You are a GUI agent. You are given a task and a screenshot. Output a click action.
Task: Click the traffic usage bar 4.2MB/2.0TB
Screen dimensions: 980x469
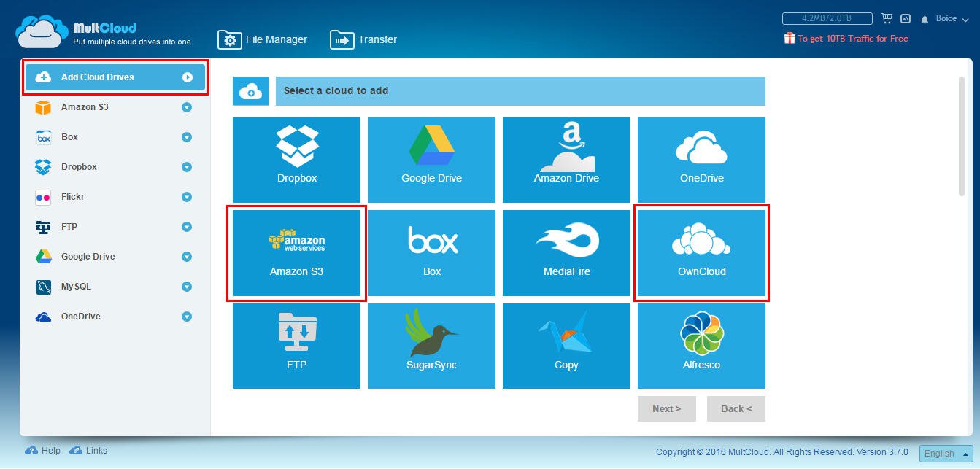827,18
